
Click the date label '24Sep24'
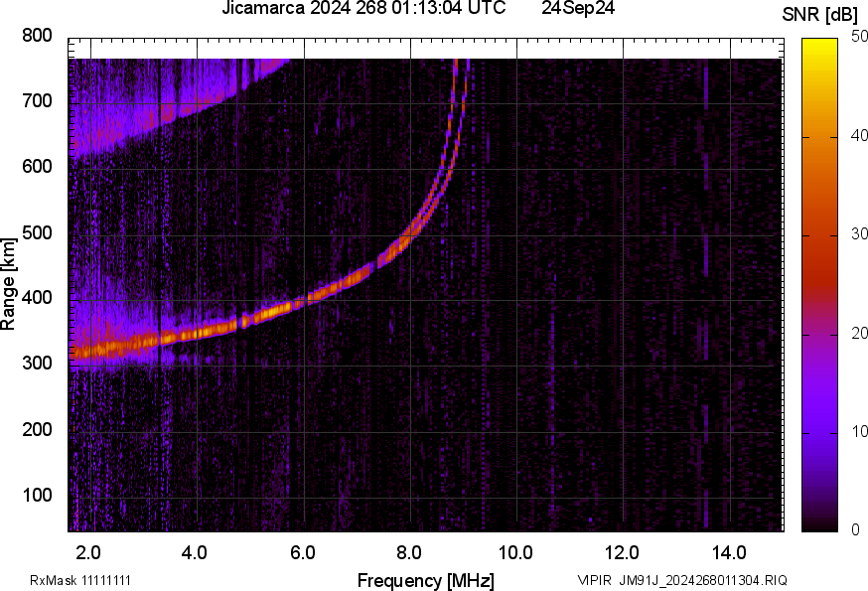(x=578, y=8)
